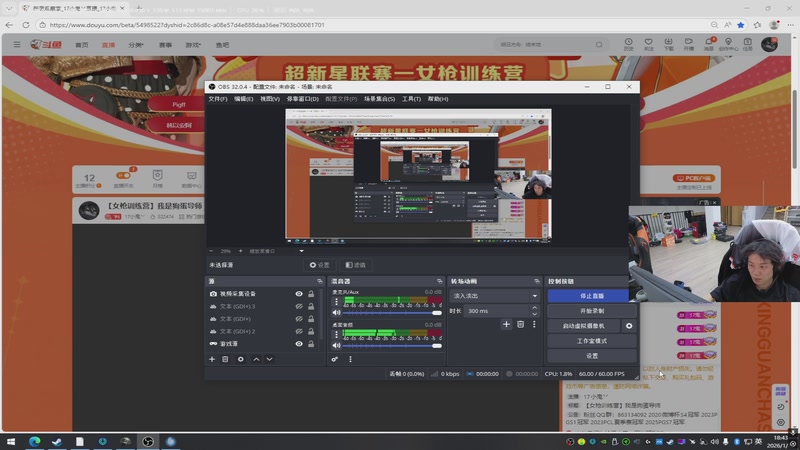Show the 文本 (GDI+) 3 source
Screen dimensions: 800x450
pyautogui.click(x=299, y=307)
